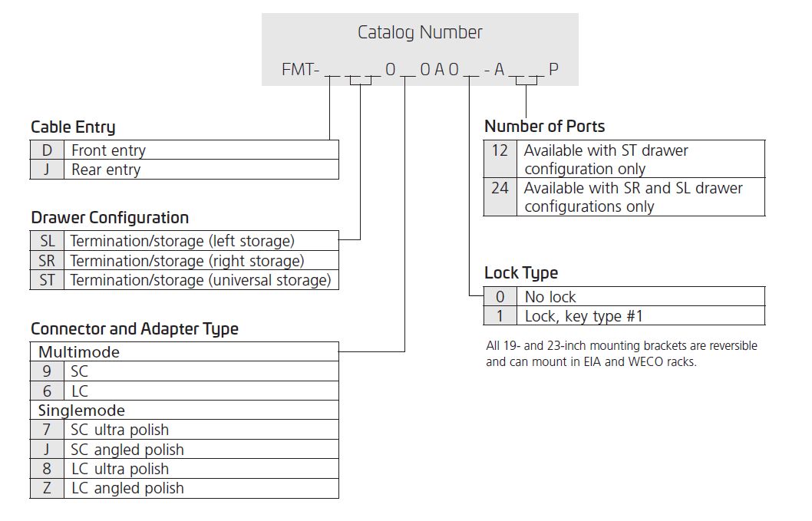The width and height of the screenshot is (812, 521).
Task: Select the Multimode SC row
Action: [184, 371]
